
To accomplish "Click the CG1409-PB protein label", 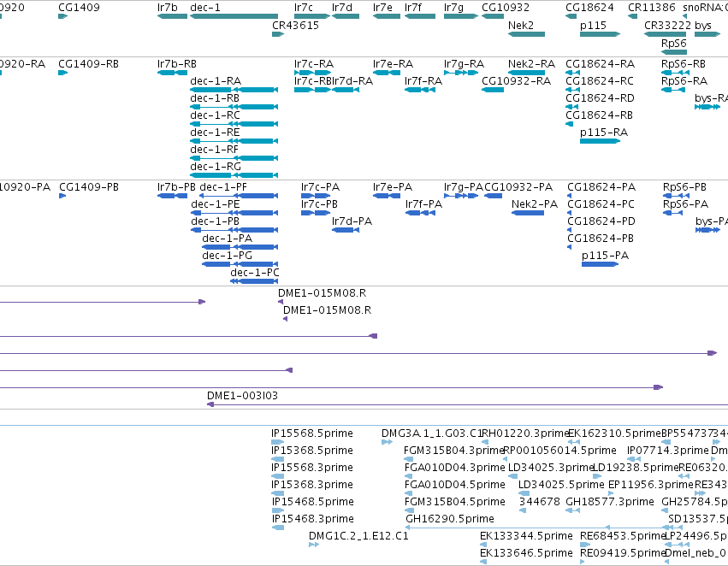I will 89,187.
